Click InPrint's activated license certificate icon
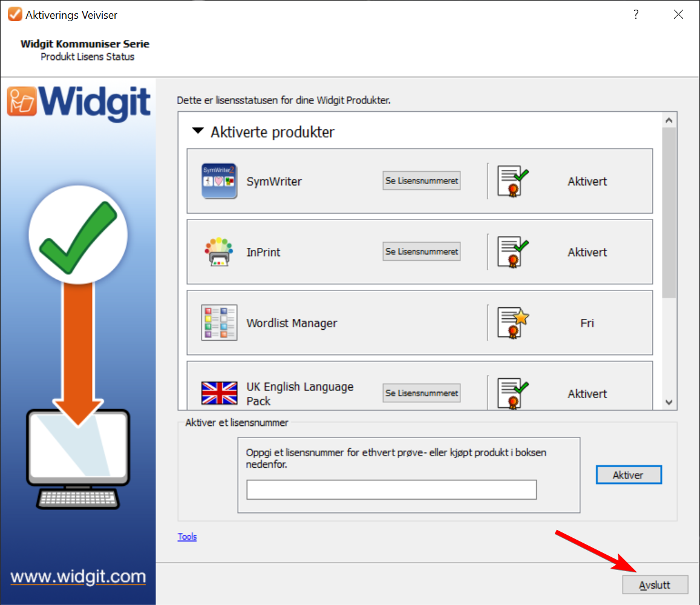The image size is (700, 605). (x=512, y=252)
